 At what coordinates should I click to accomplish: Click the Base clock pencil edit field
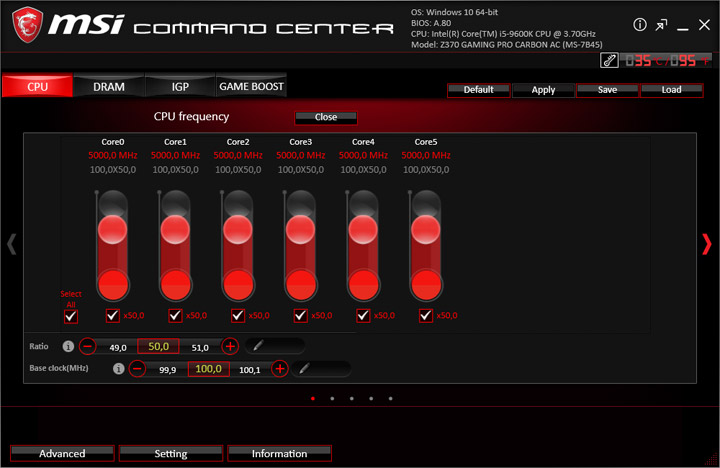321,368
